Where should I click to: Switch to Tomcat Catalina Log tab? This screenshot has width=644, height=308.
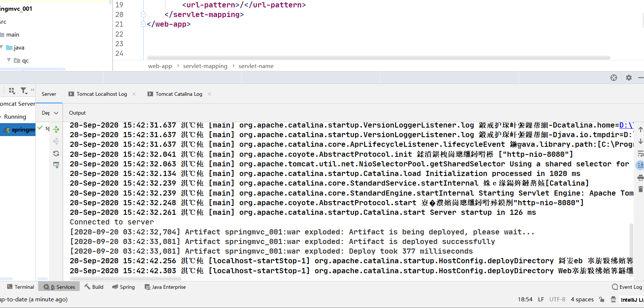(x=175, y=94)
